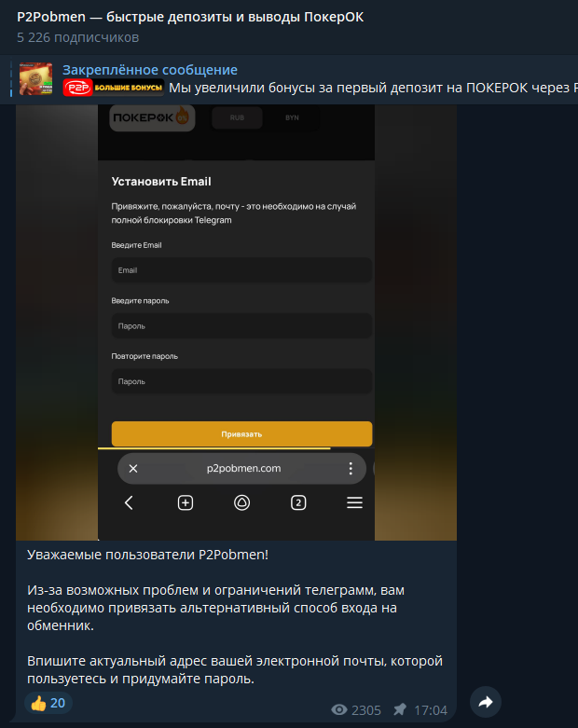Select the BYN currency tab

click(x=292, y=118)
